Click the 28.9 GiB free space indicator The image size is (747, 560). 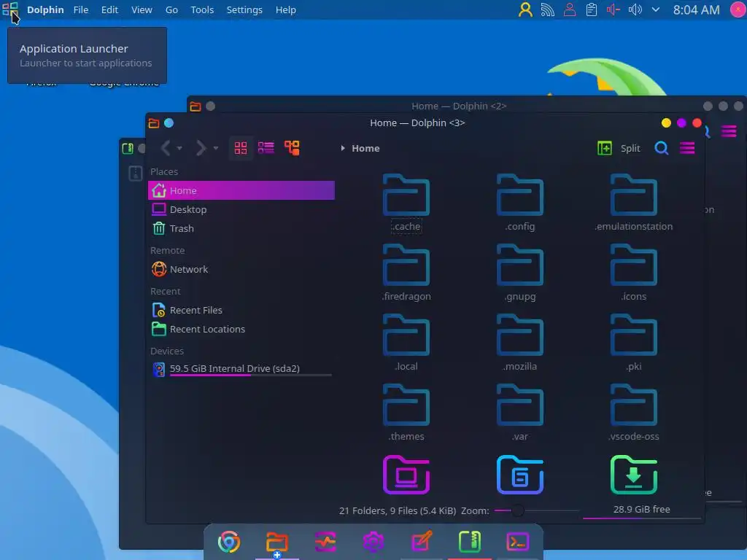(x=641, y=510)
